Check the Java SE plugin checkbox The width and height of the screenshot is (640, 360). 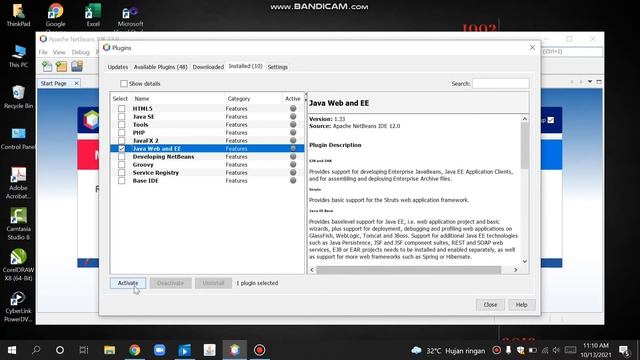point(122,117)
